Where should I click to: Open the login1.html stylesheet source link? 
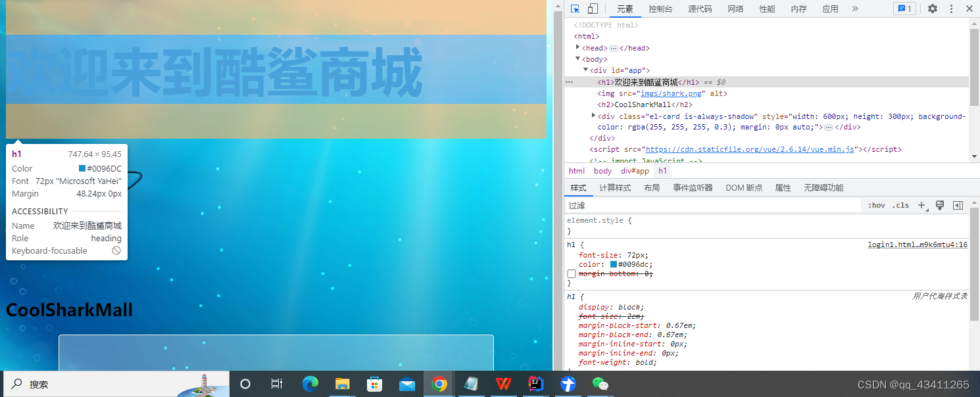pos(918,245)
